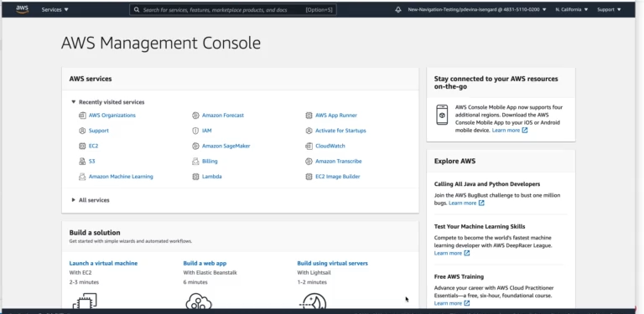
Task: Open the N. California region dropdown
Action: (572, 9)
